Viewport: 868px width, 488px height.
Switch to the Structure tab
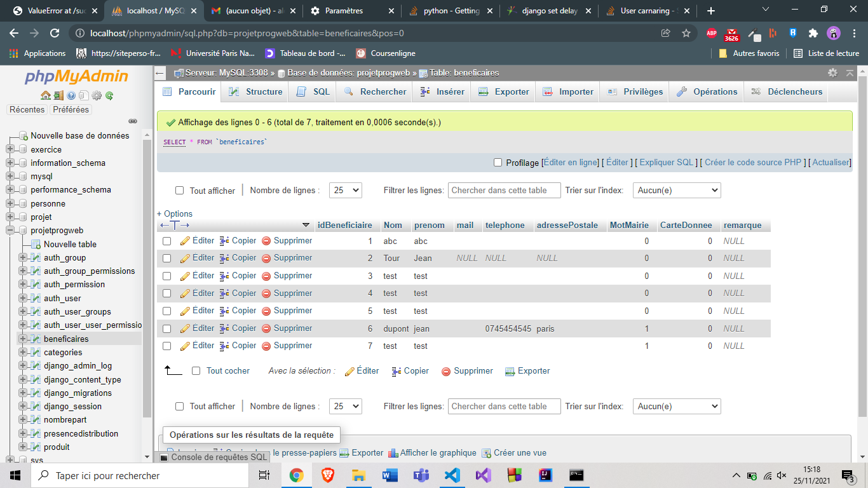coord(255,92)
